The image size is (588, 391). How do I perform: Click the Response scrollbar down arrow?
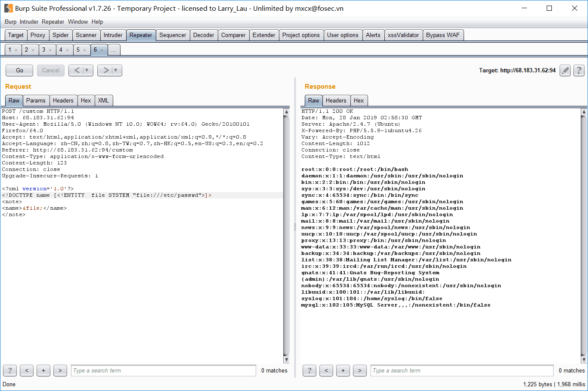click(x=584, y=360)
